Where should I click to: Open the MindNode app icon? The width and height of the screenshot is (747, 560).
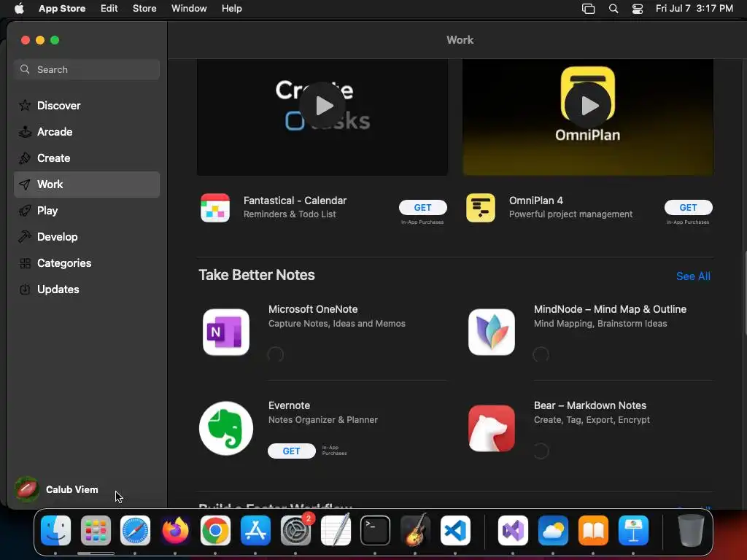(491, 332)
